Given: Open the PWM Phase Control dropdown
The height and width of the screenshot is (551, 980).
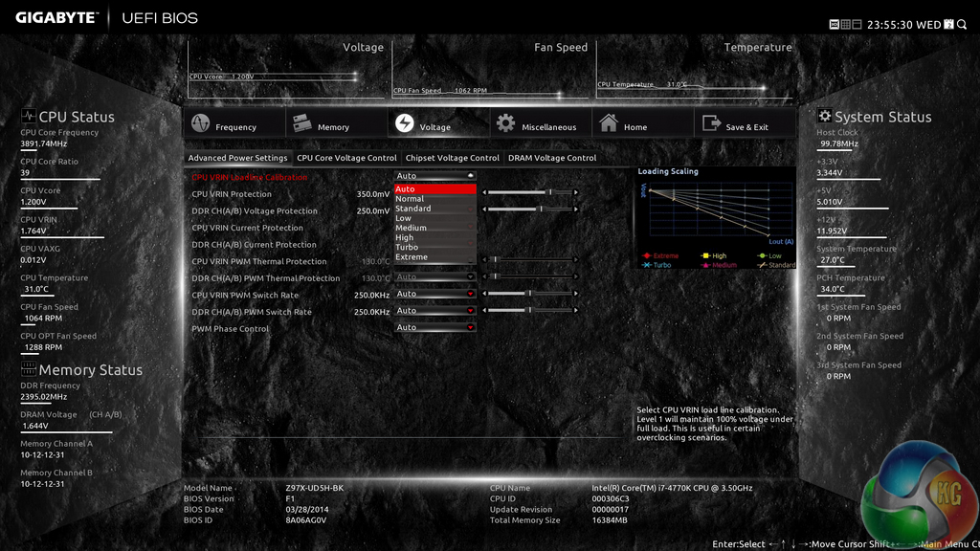Looking at the screenshot, I should (x=435, y=327).
